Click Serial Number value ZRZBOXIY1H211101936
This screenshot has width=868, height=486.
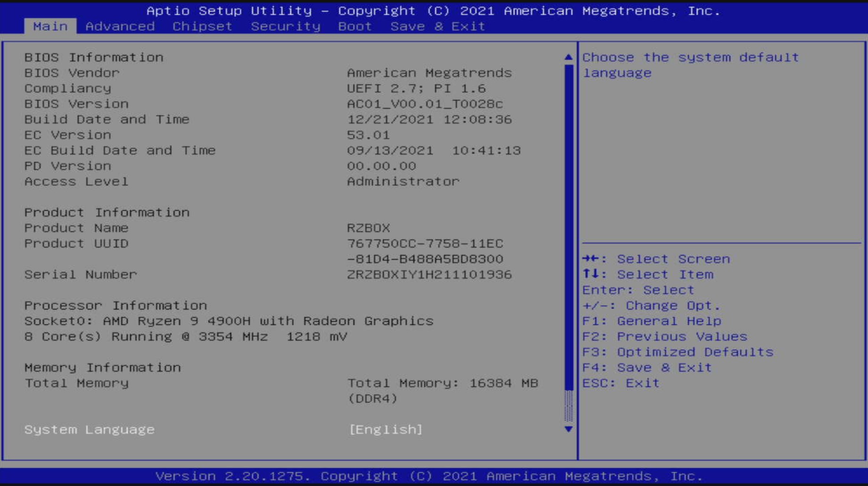pyautogui.click(x=429, y=275)
